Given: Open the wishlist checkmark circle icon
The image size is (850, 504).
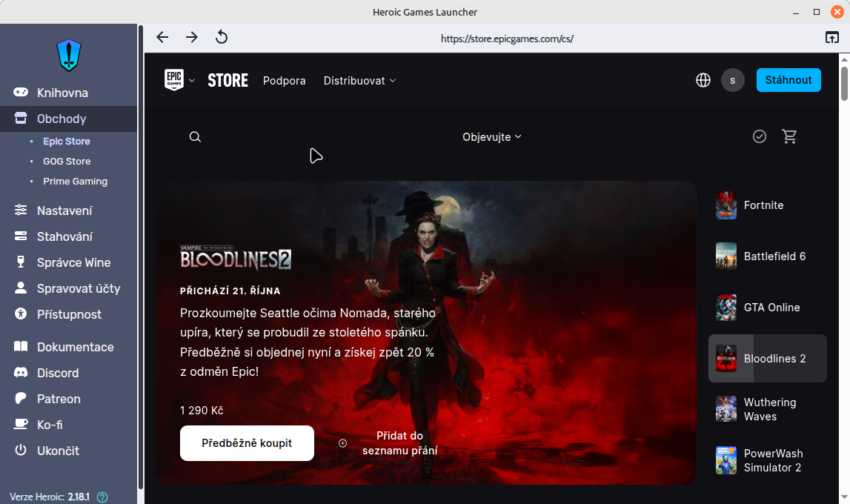Looking at the screenshot, I should point(759,136).
